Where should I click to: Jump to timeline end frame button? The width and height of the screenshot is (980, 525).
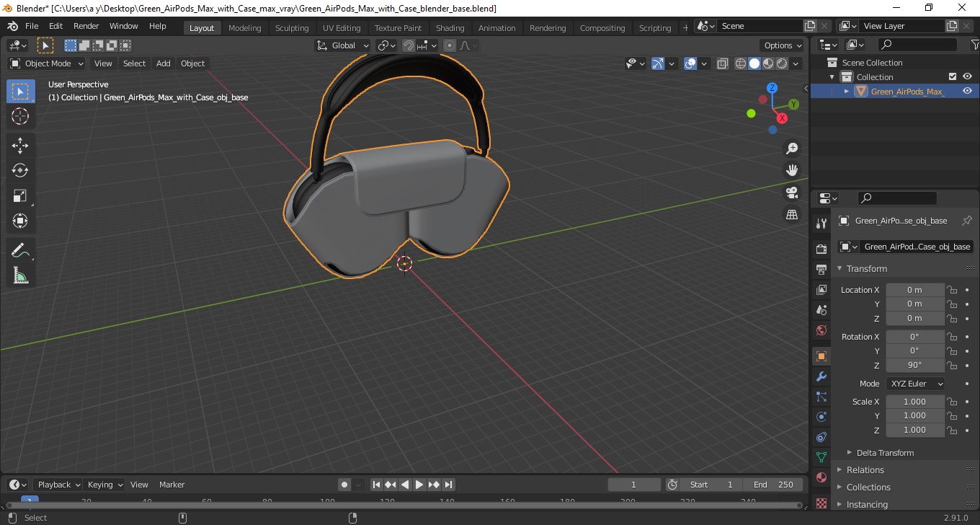click(448, 485)
